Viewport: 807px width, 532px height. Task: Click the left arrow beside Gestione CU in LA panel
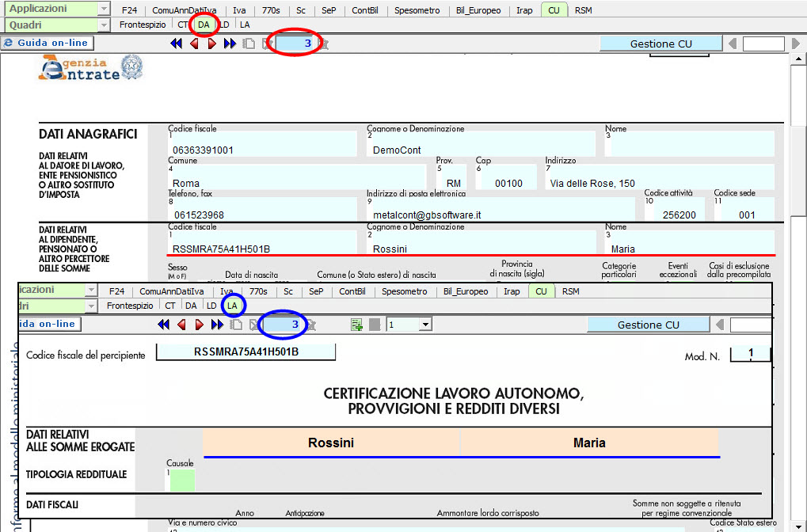pos(720,325)
